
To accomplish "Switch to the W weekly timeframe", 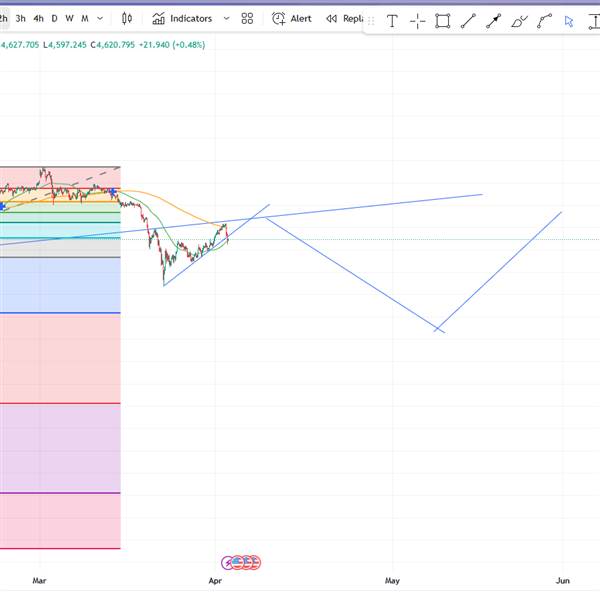I will pyautogui.click(x=69, y=18).
